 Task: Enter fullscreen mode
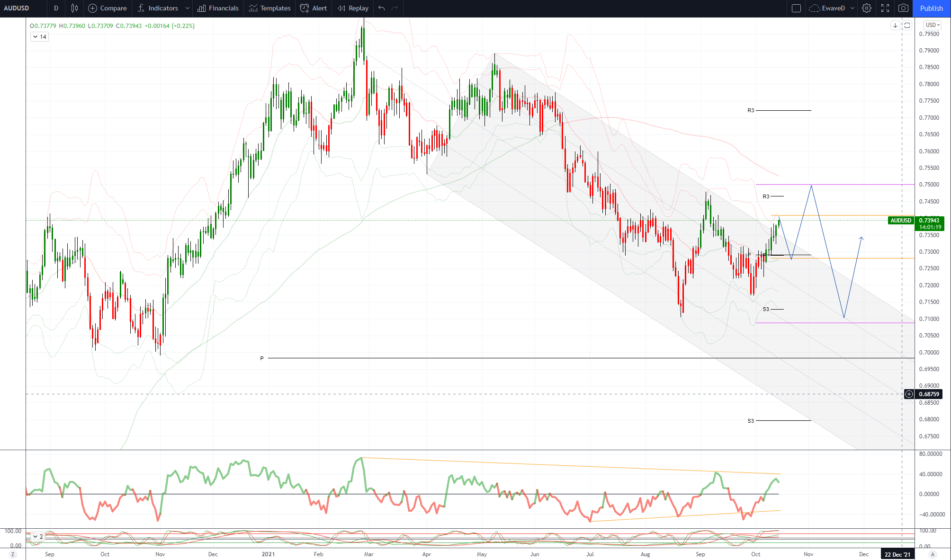(885, 8)
